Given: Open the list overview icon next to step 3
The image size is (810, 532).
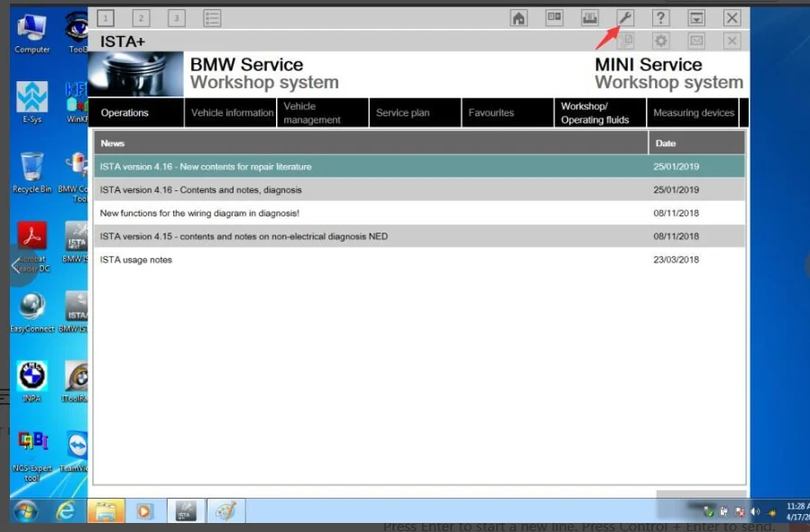Looking at the screenshot, I should pos(212,18).
